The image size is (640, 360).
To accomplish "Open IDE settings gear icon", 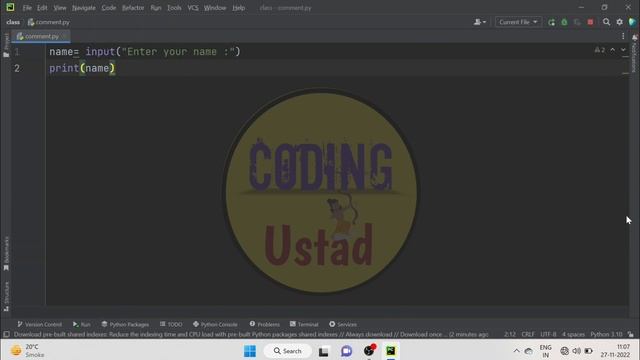I will [x=620, y=22].
